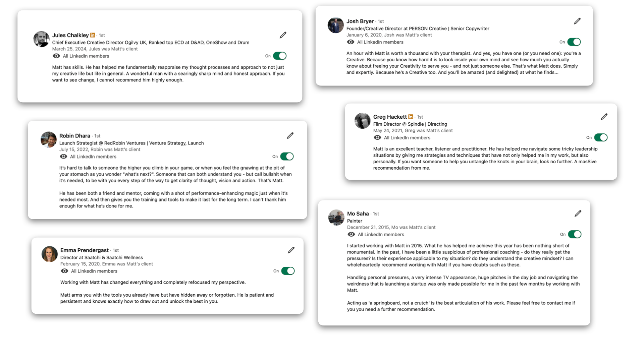Click Emma Prendergast's name link
This screenshot has height=362, width=644.
85,250
